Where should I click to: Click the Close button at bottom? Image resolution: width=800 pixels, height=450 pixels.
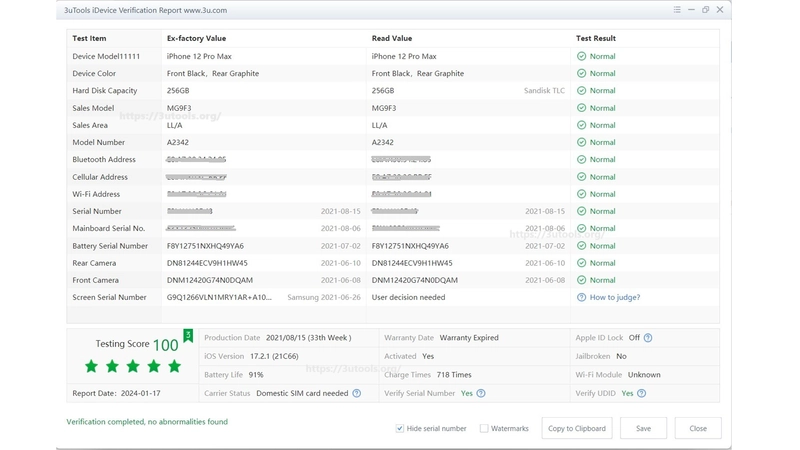698,429
